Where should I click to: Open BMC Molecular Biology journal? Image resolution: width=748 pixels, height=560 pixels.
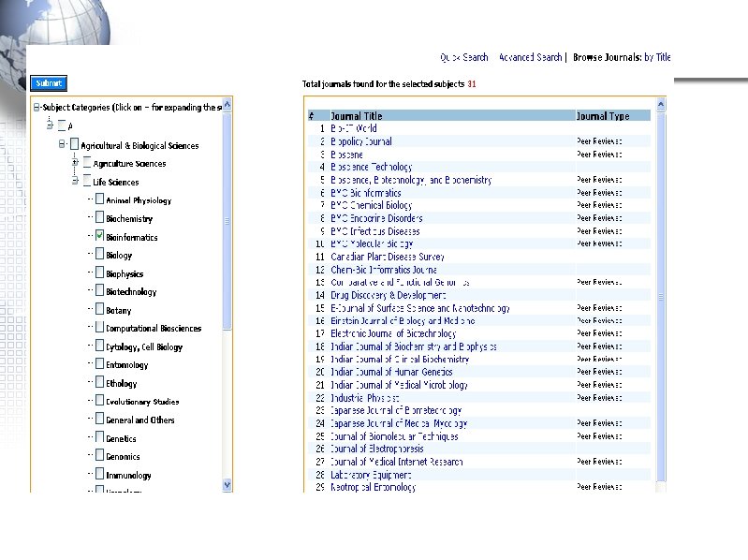click(372, 243)
